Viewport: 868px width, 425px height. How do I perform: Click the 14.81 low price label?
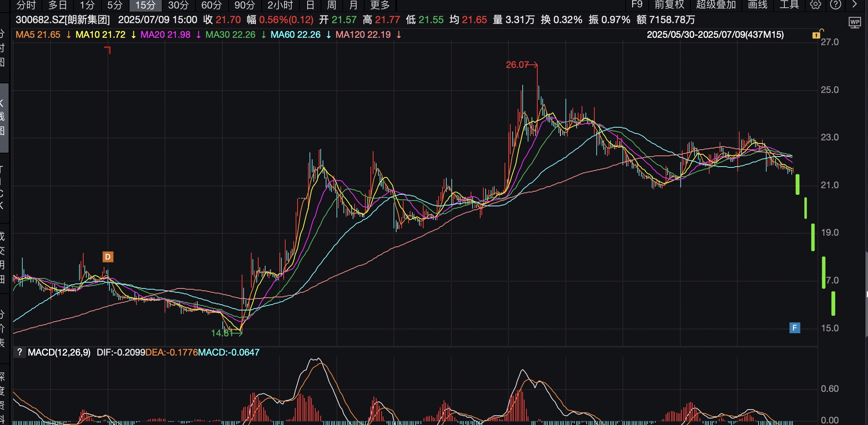222,333
